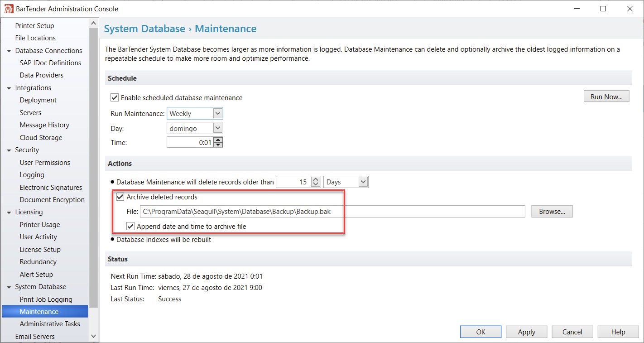The width and height of the screenshot is (644, 343).
Task: Click sidebar scrollbar up arrow
Action: click(x=94, y=23)
